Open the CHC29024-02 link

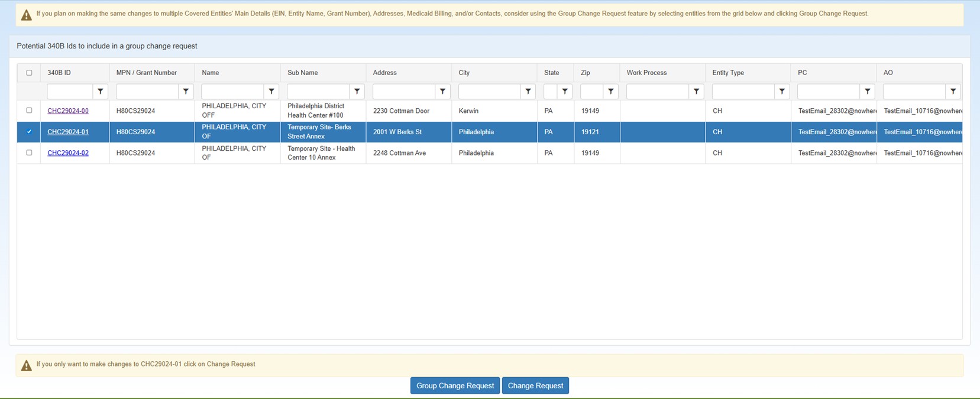point(68,153)
